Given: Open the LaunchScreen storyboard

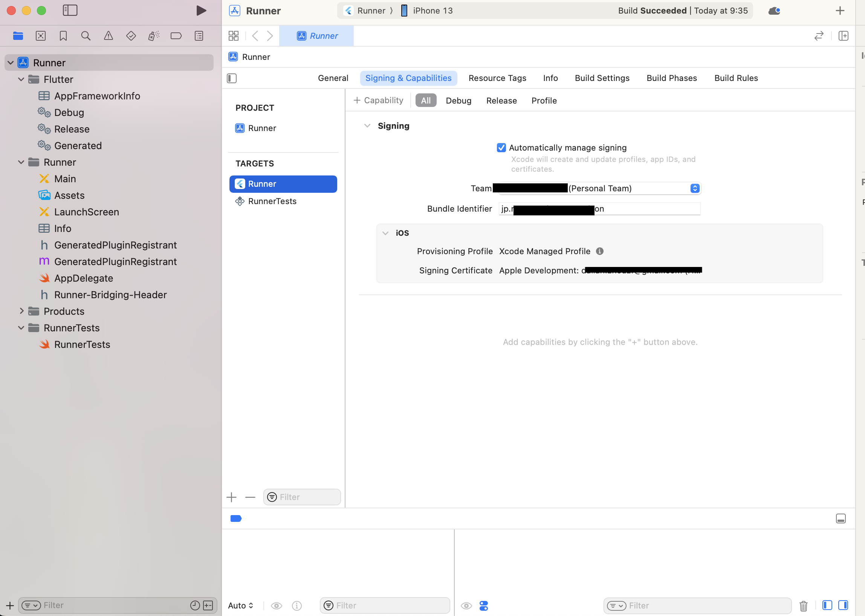Looking at the screenshot, I should pyautogui.click(x=87, y=212).
